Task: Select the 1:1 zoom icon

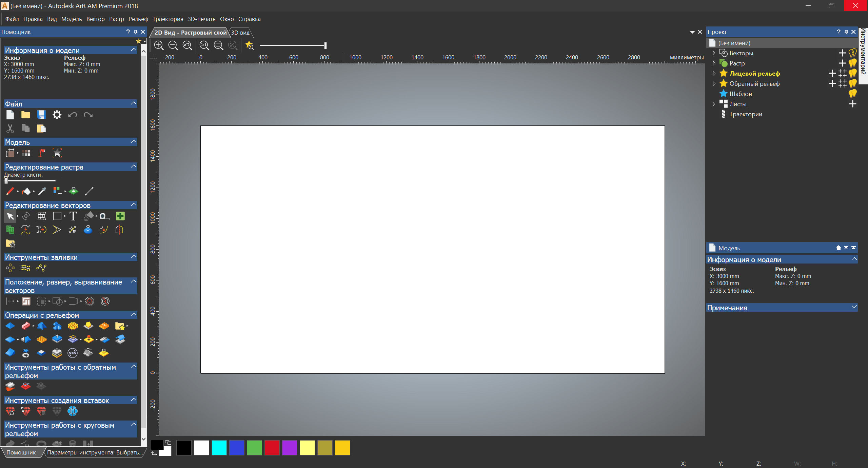Action: pos(204,45)
